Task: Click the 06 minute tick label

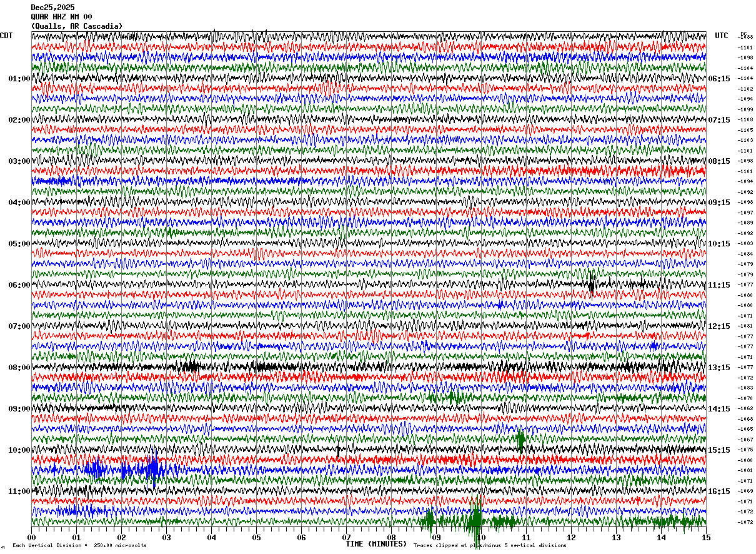Action: pyautogui.click(x=301, y=537)
